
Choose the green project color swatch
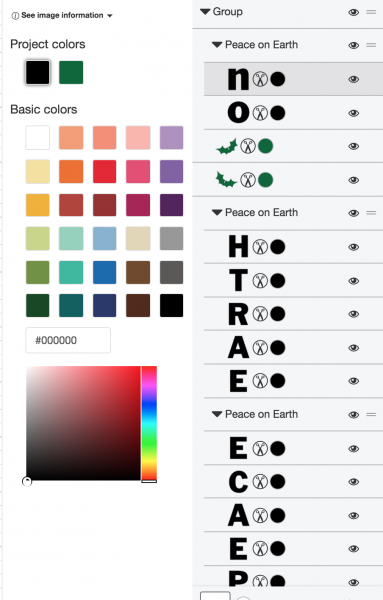[x=71, y=72]
